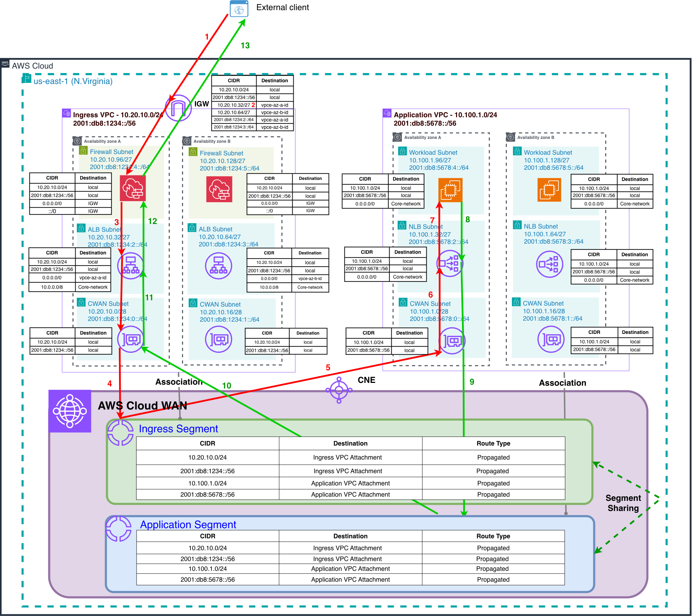The height and width of the screenshot is (616, 692).
Task: Click the Application VPC AZ B NLB icon
Action: click(549, 264)
